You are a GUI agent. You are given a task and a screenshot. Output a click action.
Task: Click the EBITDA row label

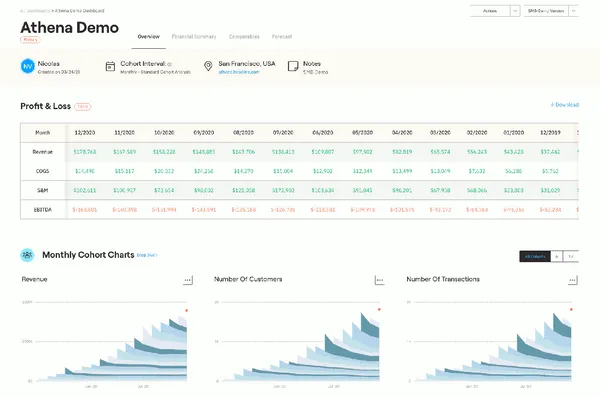pos(42,210)
